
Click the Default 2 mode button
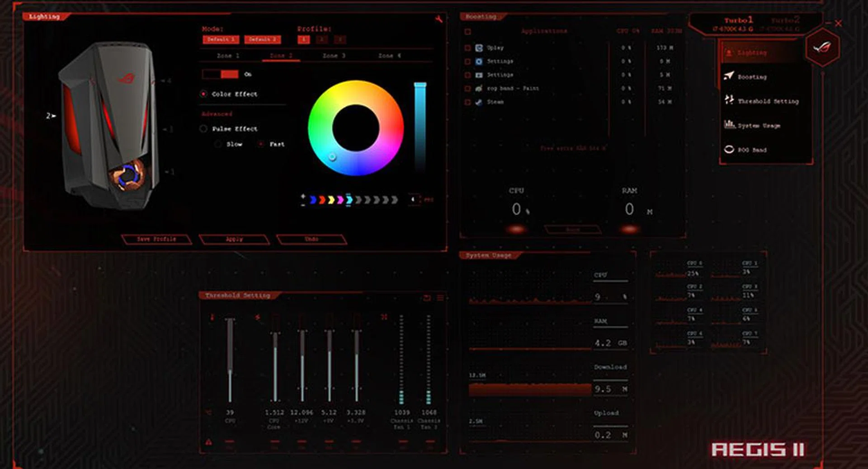(x=262, y=40)
